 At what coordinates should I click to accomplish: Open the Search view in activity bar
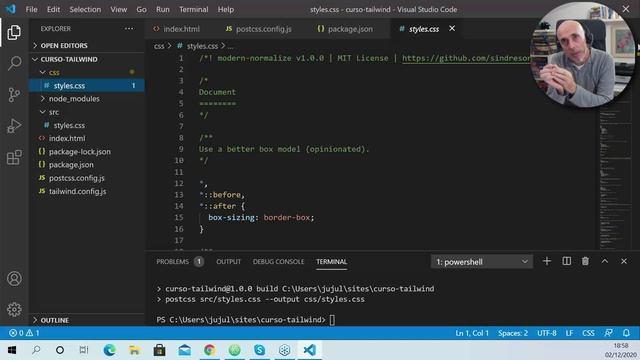pos(14,63)
